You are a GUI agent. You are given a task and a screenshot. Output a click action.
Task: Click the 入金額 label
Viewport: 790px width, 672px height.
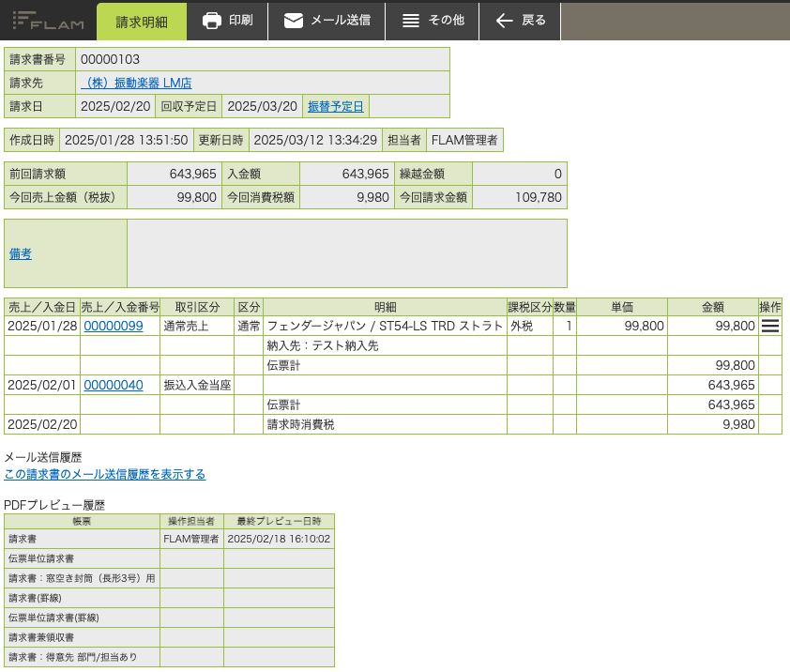pos(244,174)
